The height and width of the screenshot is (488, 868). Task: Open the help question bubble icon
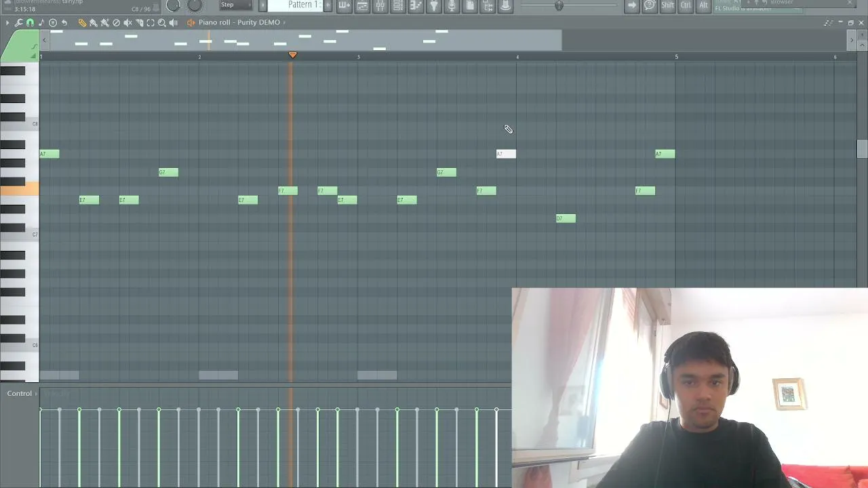coord(650,5)
